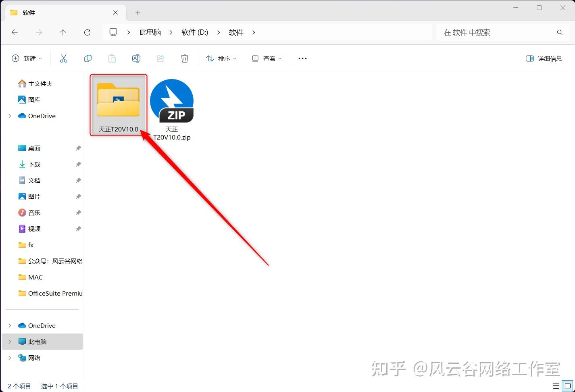Switch to large icons view in status bar
This screenshot has width=575, height=392.
567,386
